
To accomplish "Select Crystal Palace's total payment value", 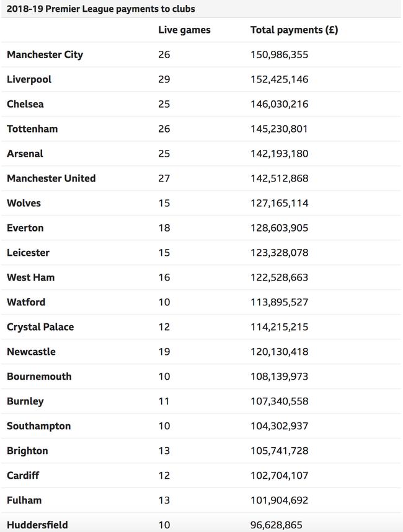I will [280, 327].
